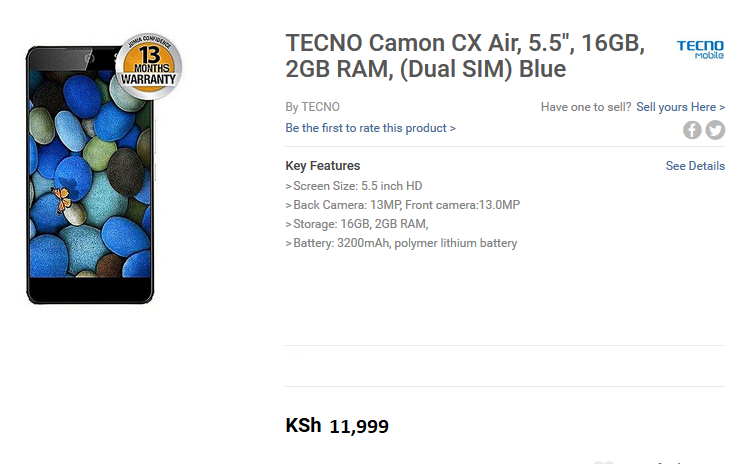
Task: Click the TECNO Mobile brand logo
Action: (x=700, y=49)
